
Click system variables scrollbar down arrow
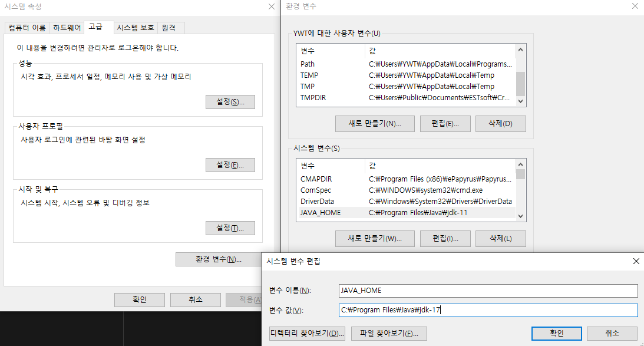pos(520,216)
